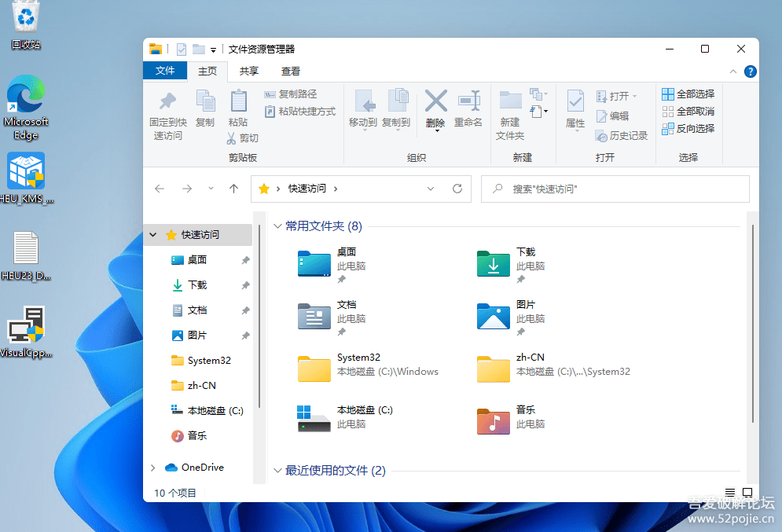
Task: Click the 移动到 icon
Action: (x=365, y=101)
